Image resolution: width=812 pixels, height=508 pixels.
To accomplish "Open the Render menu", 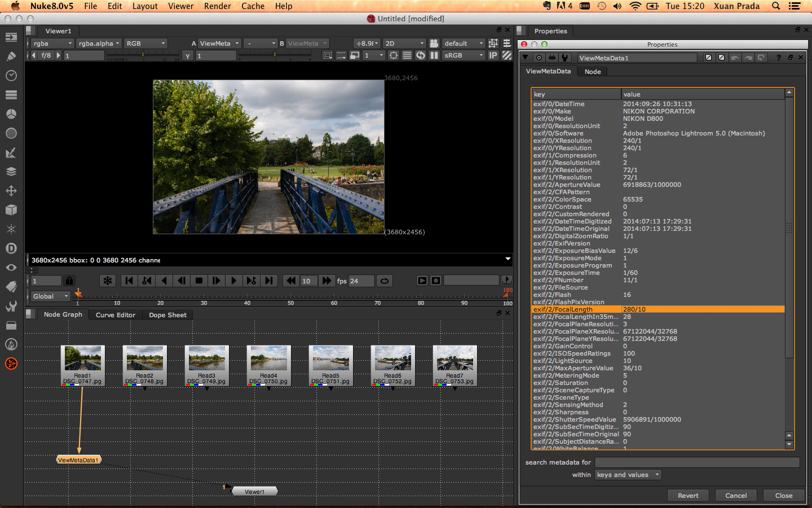I will tap(217, 6).
